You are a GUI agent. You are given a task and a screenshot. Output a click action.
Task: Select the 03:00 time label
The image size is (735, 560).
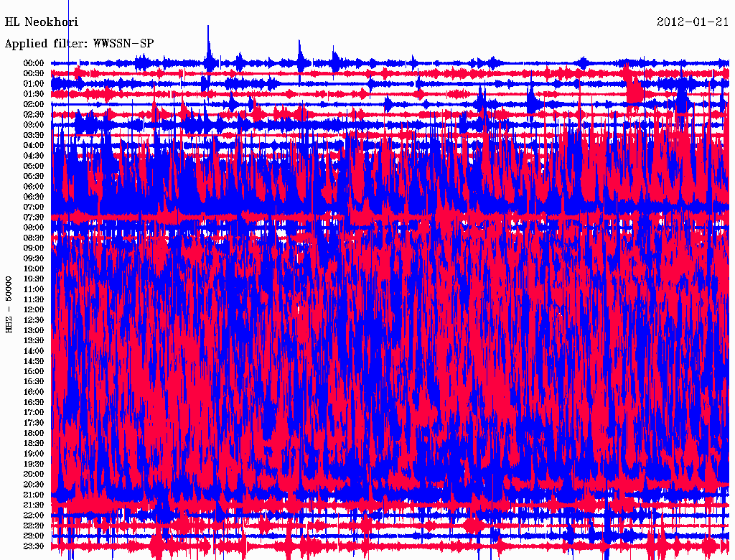point(34,125)
